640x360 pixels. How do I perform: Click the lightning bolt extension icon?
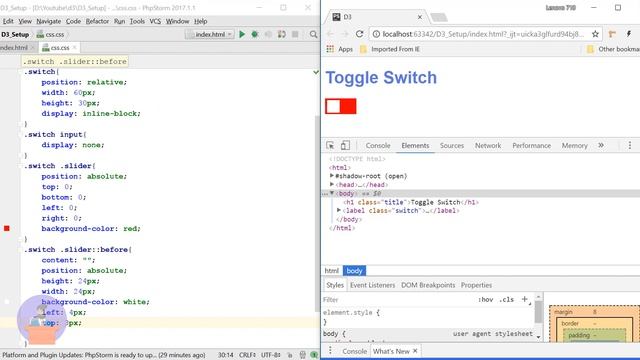629,34
